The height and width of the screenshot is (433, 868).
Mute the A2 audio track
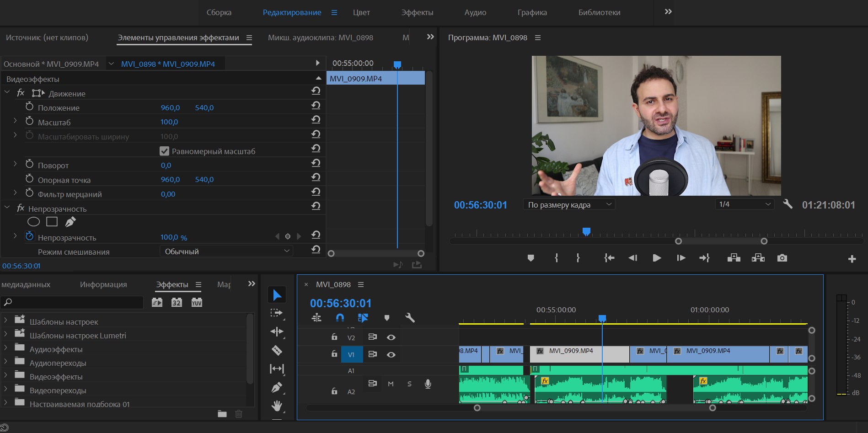(x=391, y=384)
